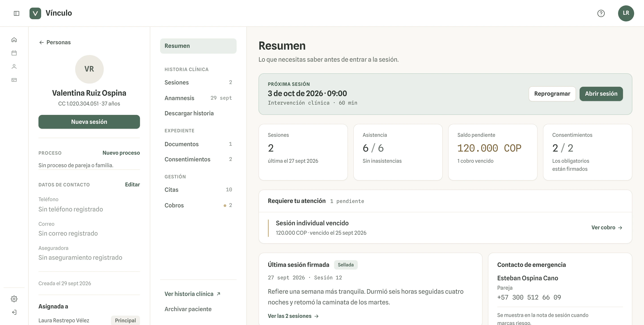Open the billing card icon in sidebar
The height and width of the screenshot is (325, 644).
pos(14,80)
